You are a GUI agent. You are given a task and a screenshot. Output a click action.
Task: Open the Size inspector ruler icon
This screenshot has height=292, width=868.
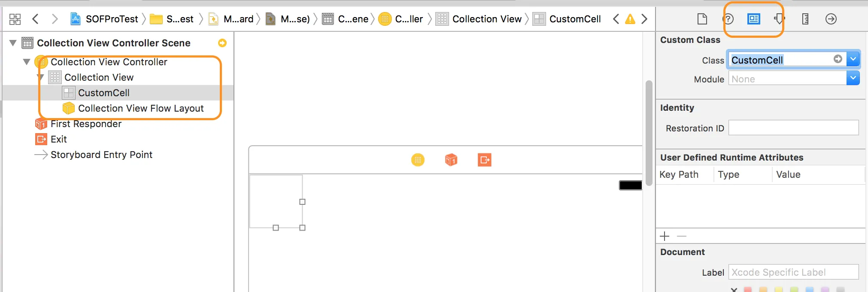pyautogui.click(x=805, y=19)
